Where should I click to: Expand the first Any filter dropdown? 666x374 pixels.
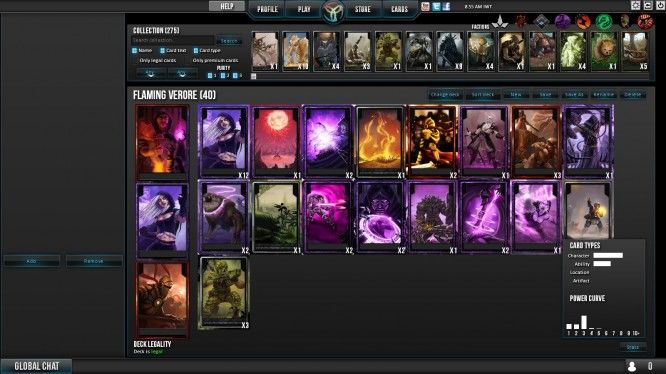tap(151, 74)
